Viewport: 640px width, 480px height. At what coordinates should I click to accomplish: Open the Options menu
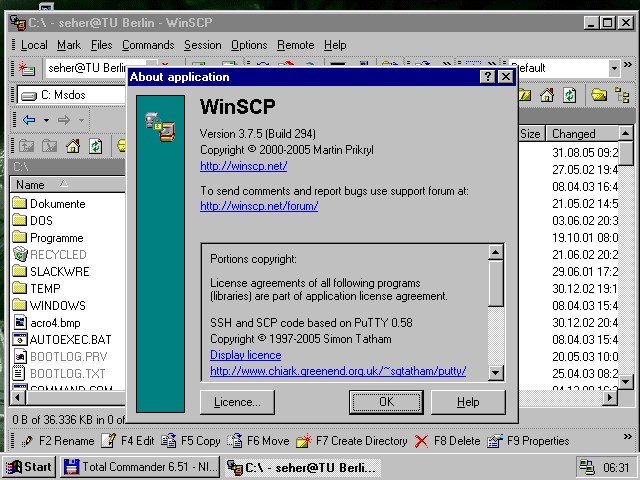249,45
